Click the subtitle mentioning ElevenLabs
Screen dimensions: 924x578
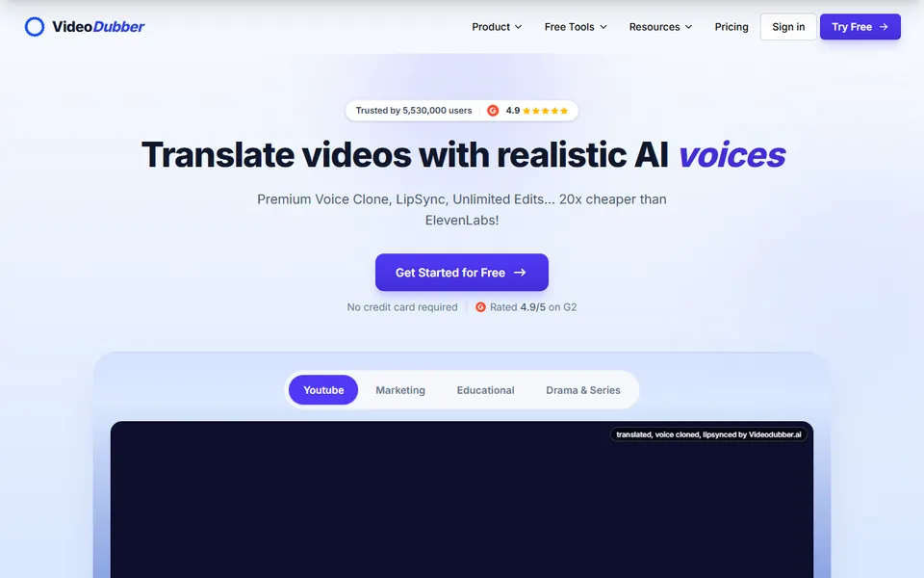[462, 209]
